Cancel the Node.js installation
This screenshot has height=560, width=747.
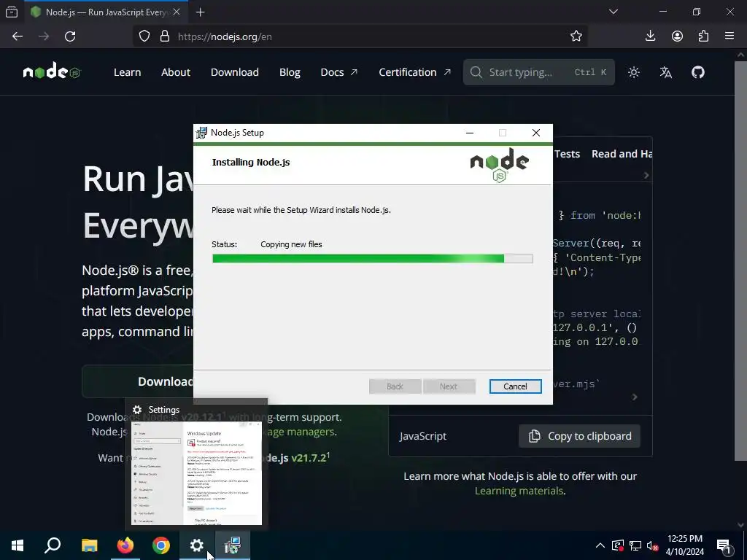click(515, 386)
